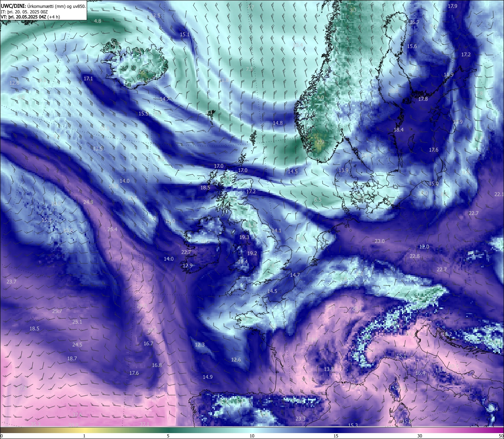This screenshot has height=439, width=504.
Task: Click the 19.3 value over Irish Sea
Action: coord(244,237)
